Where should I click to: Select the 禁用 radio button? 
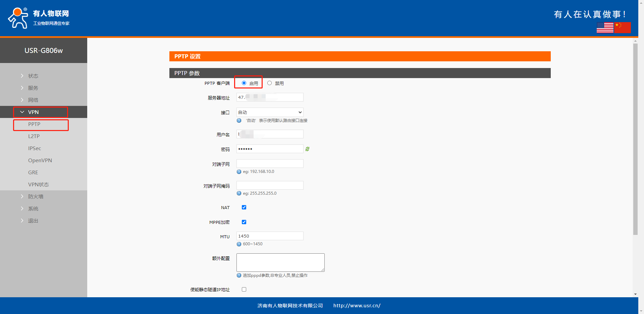click(x=269, y=83)
